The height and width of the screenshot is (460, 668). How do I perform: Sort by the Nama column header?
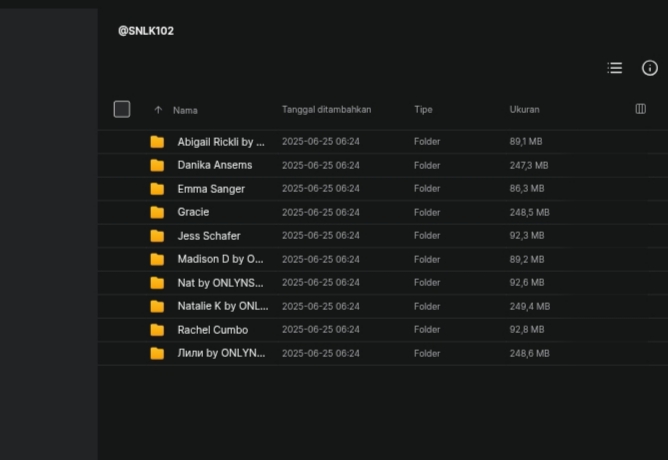pyautogui.click(x=185, y=110)
